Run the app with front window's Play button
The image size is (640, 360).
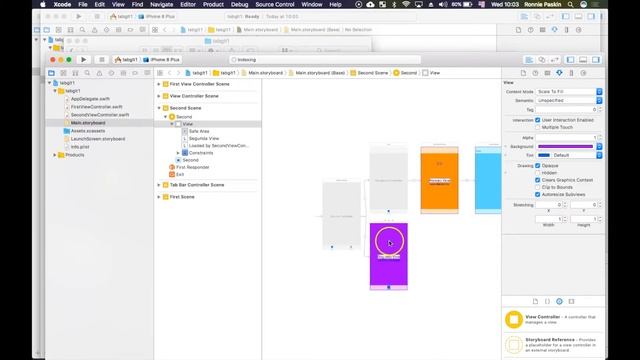click(x=84, y=60)
